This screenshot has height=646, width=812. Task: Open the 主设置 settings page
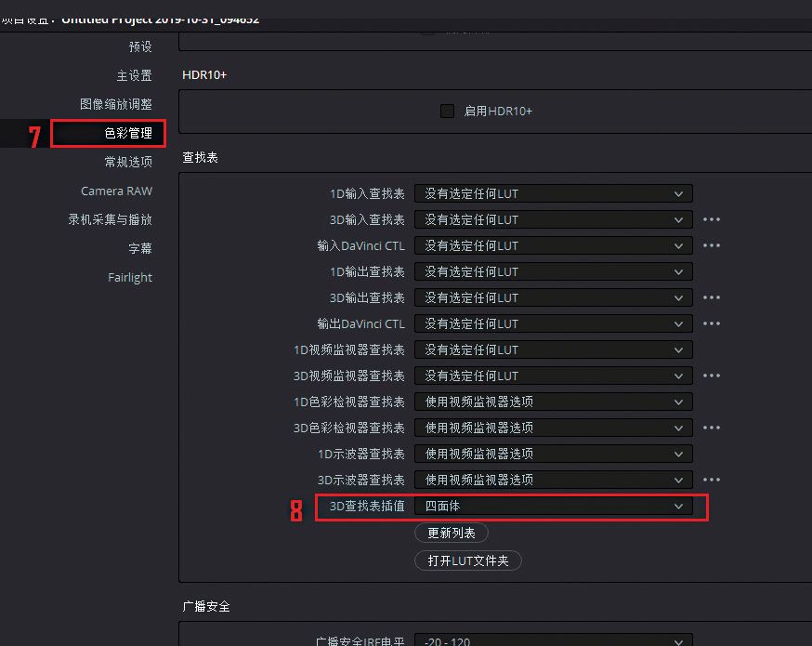[x=134, y=75]
